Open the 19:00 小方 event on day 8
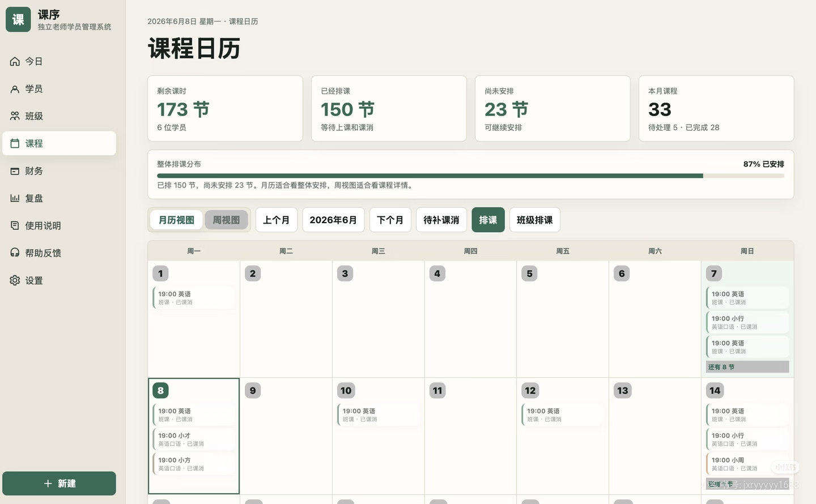The width and height of the screenshot is (816, 504). click(x=194, y=464)
